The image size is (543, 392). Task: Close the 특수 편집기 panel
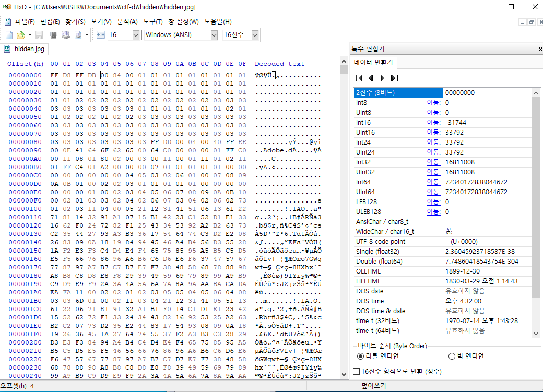[540, 49]
